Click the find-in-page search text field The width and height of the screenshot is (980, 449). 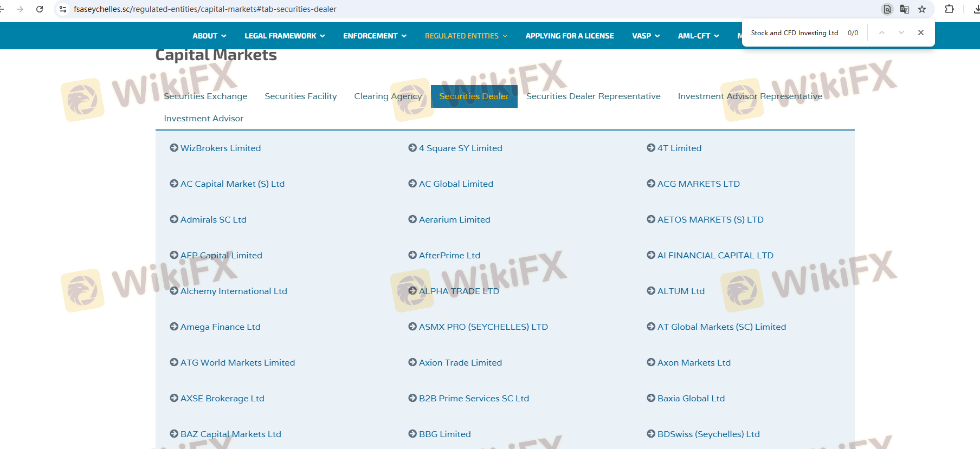[794, 33]
